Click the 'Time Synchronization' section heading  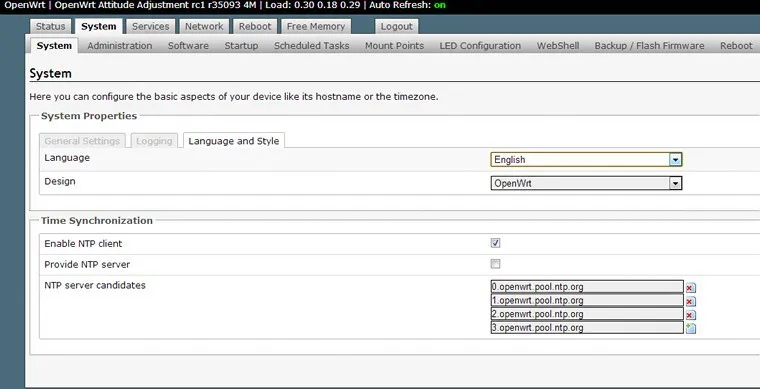pos(96,220)
